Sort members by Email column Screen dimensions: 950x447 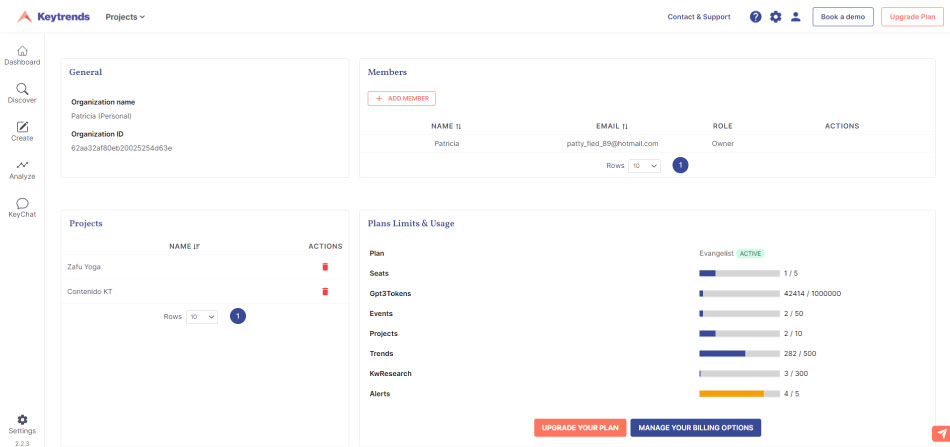(612, 126)
